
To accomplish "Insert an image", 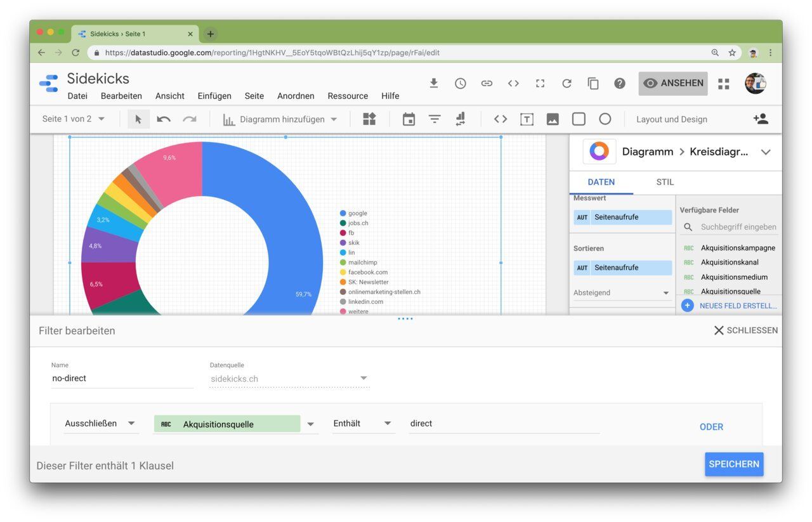I will (553, 119).
